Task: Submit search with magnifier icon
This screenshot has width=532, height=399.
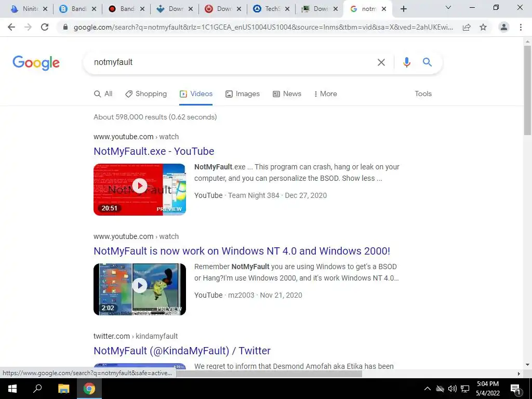Action: (x=427, y=62)
